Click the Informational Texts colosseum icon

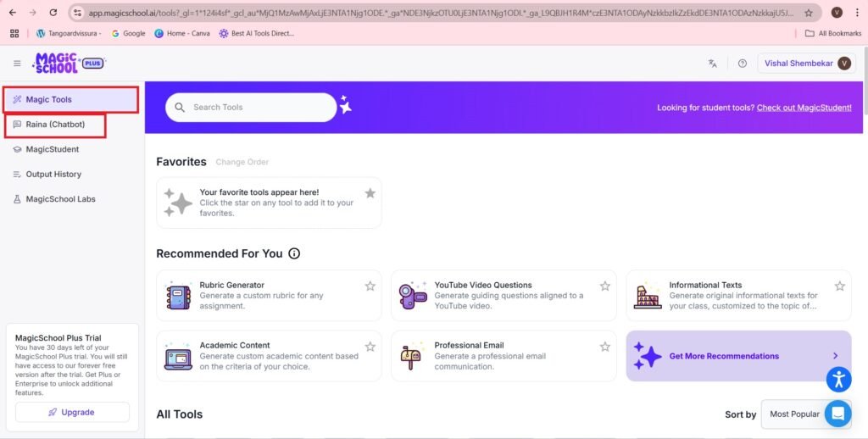[x=648, y=297]
